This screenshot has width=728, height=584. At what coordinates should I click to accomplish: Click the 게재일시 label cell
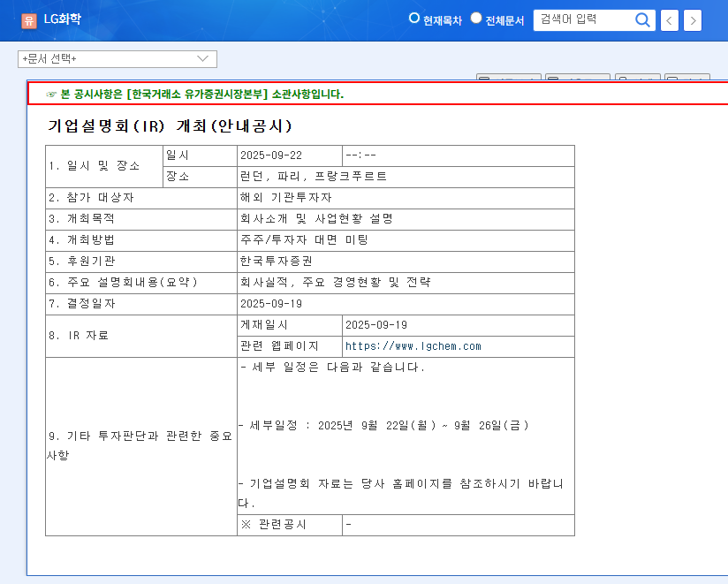pos(290,325)
